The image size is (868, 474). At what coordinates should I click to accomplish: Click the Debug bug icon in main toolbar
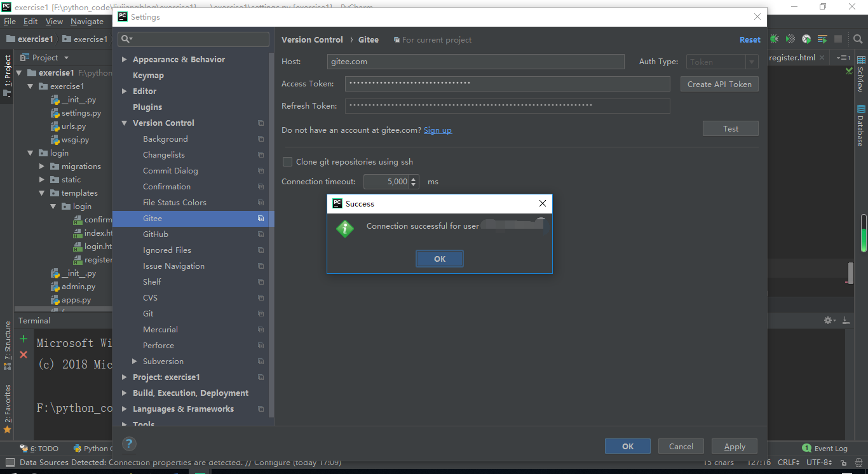[x=774, y=39]
